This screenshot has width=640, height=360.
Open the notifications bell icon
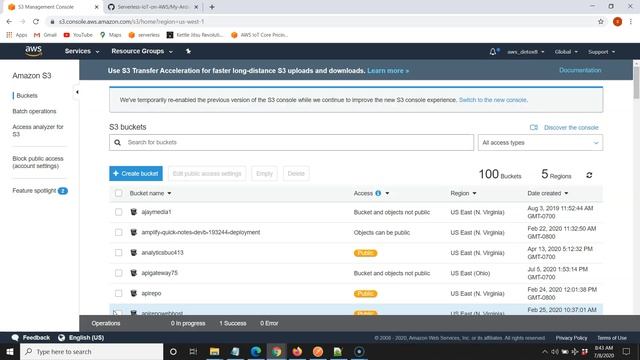493,51
